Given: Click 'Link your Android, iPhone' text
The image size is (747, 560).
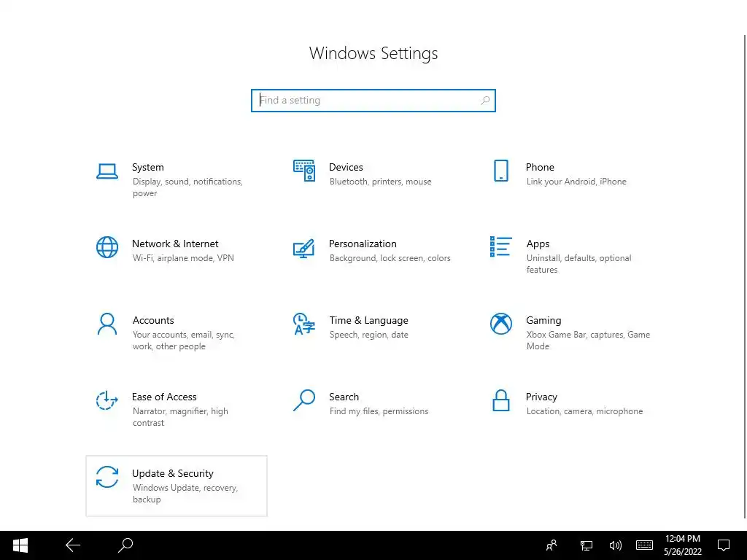Looking at the screenshot, I should (x=576, y=182).
